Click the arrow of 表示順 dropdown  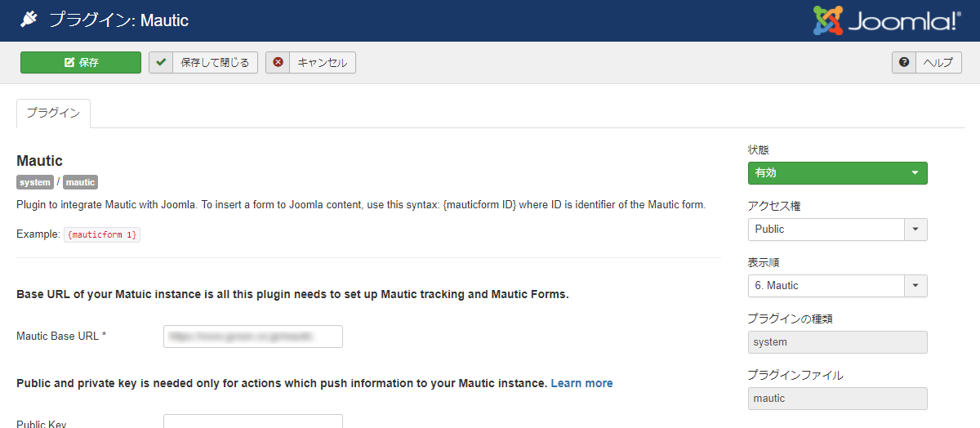915,286
